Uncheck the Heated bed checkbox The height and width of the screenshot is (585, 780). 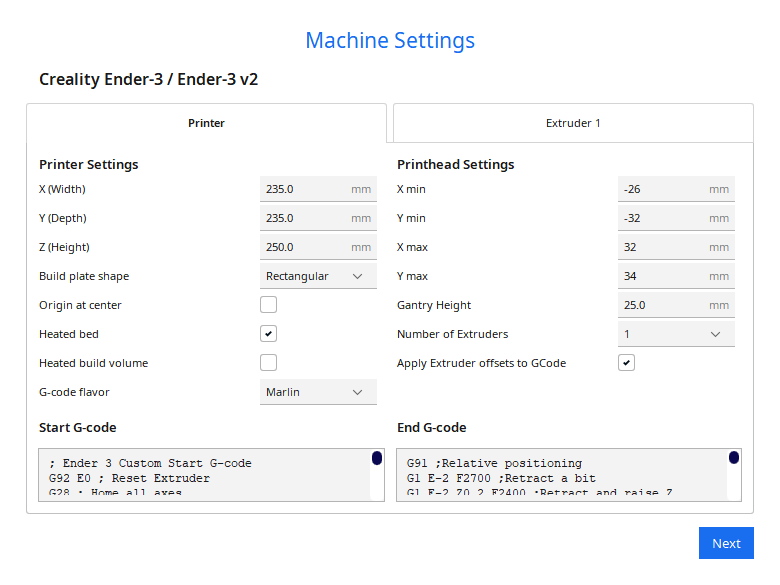click(269, 334)
